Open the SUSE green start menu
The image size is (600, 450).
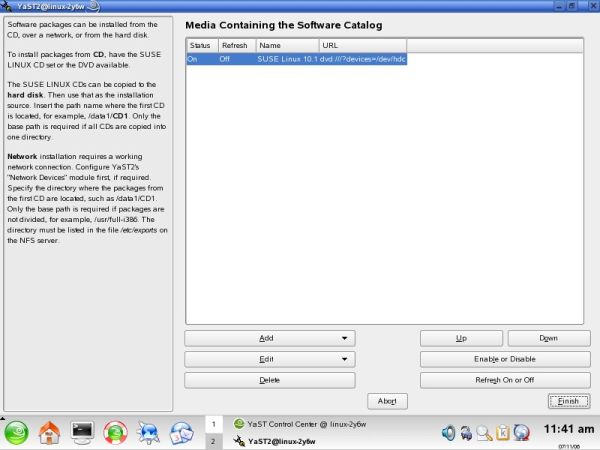point(16,433)
